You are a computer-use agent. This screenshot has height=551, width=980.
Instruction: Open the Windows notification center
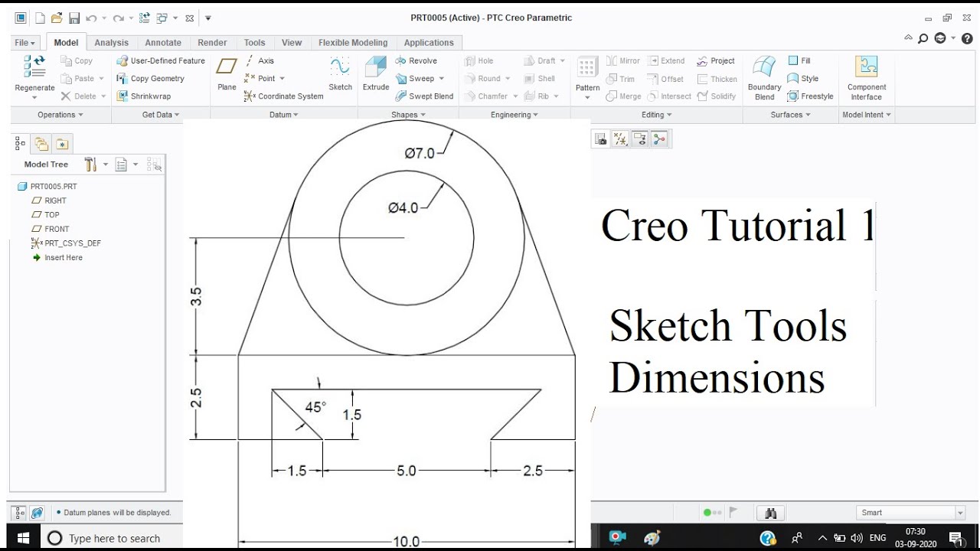click(955, 538)
